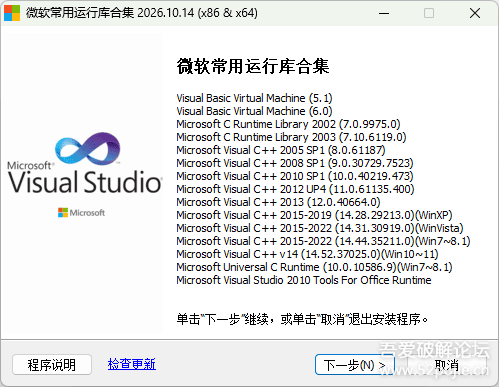Image resolution: width=499 pixels, height=387 pixels.
Task: Click the 取消 button
Action: tap(447, 365)
